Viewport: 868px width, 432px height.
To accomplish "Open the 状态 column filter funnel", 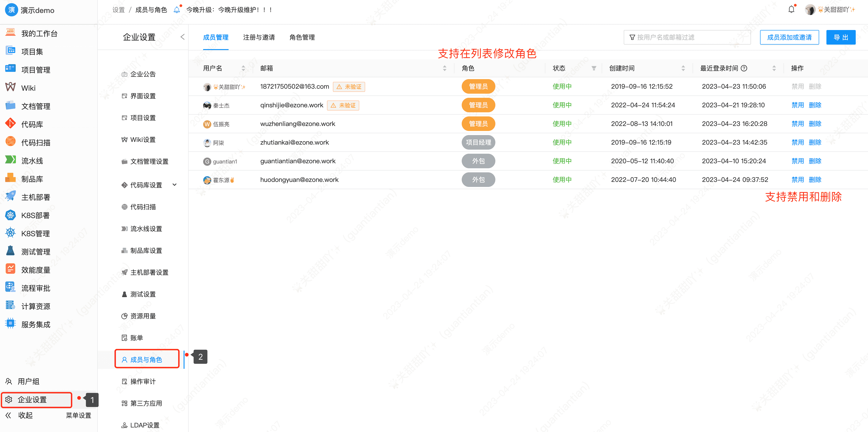I will click(x=594, y=68).
